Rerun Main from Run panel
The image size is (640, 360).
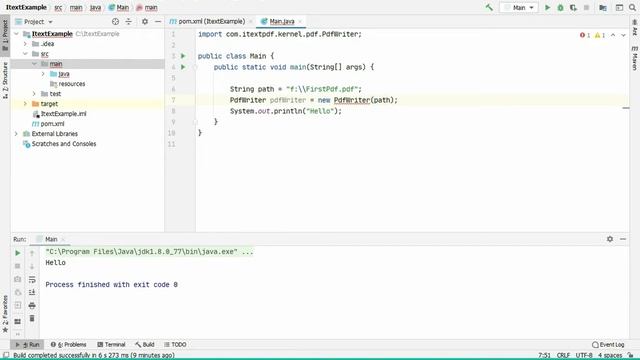[18, 253]
